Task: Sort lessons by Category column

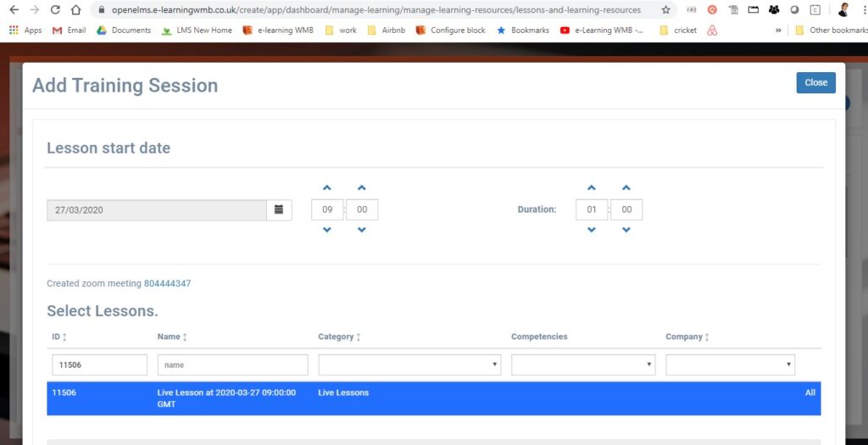Action: click(x=339, y=337)
